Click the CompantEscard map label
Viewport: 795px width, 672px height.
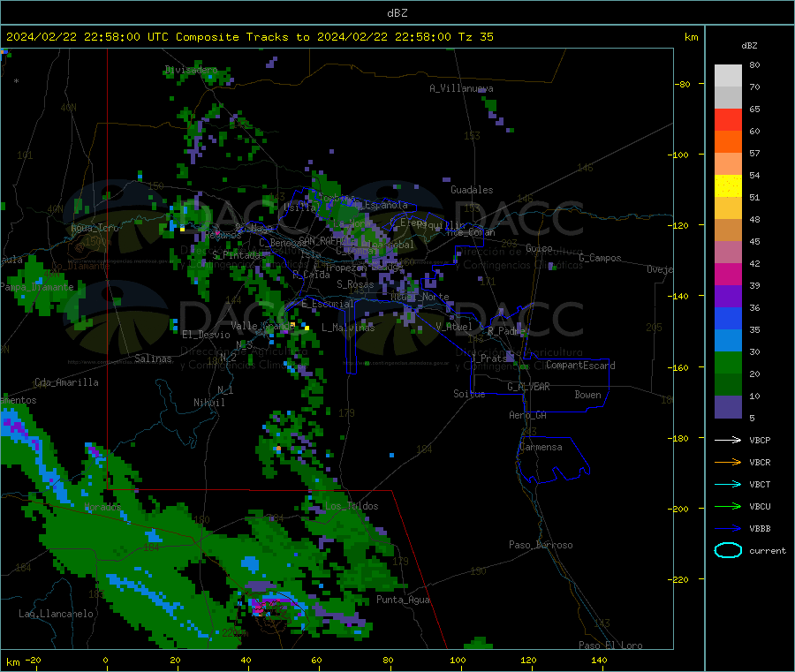pos(580,366)
